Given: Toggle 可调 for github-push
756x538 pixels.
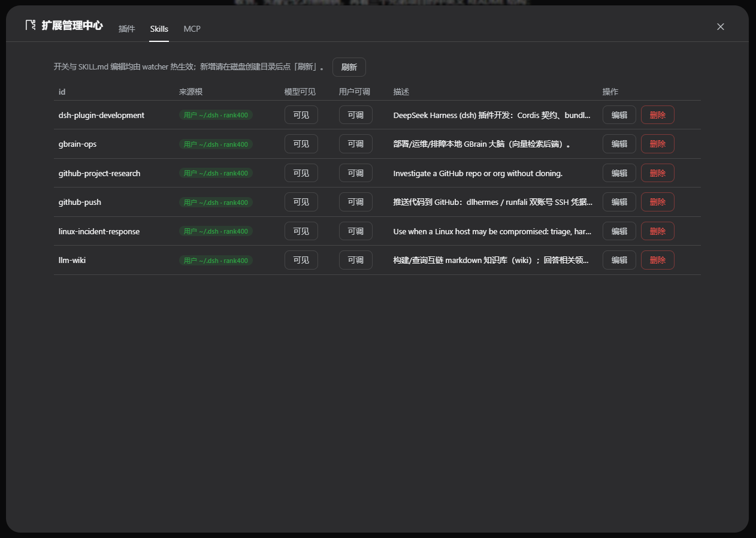Looking at the screenshot, I should [356, 202].
